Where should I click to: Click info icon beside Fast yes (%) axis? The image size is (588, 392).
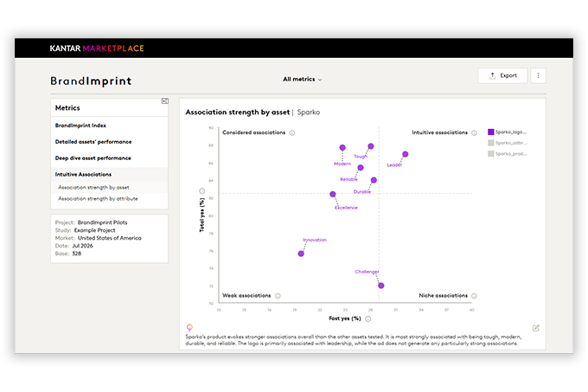coord(368,319)
